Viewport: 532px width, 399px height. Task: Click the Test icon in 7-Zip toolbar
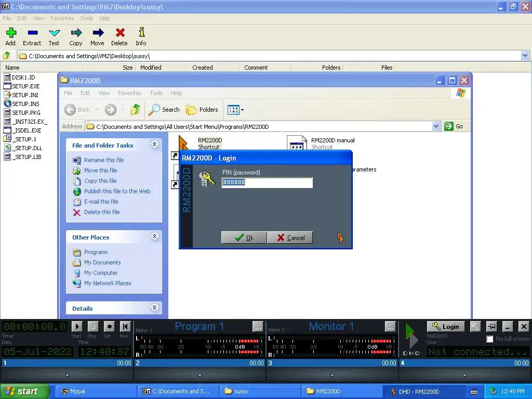pos(54,33)
